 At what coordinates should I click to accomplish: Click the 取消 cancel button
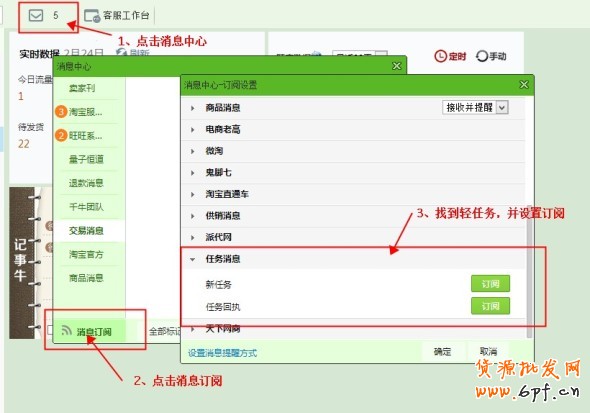click(488, 352)
